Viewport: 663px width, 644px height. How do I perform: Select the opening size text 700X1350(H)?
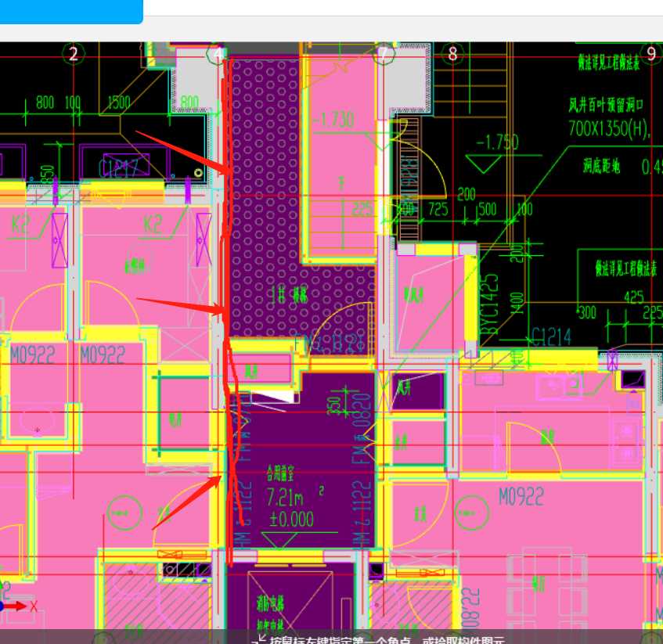click(x=608, y=128)
